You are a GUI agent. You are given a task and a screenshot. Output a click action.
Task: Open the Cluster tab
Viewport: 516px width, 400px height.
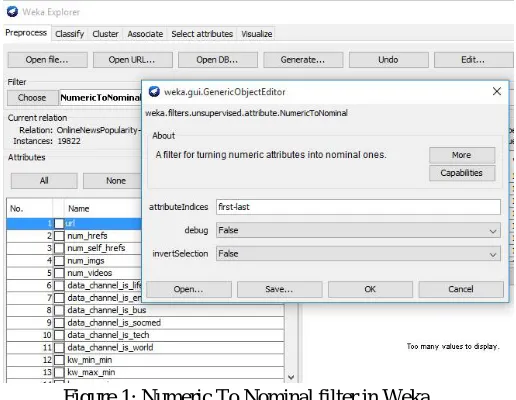[x=105, y=34]
